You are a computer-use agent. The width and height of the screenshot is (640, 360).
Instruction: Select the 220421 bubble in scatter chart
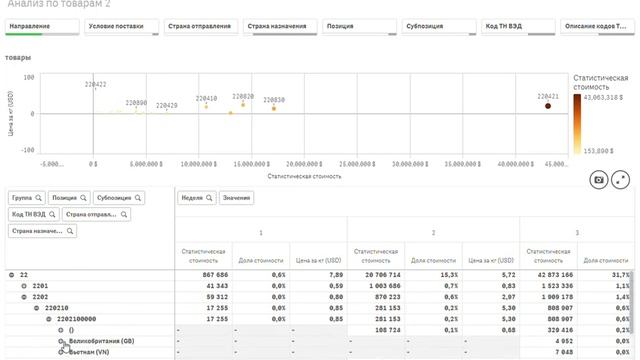[x=548, y=106]
